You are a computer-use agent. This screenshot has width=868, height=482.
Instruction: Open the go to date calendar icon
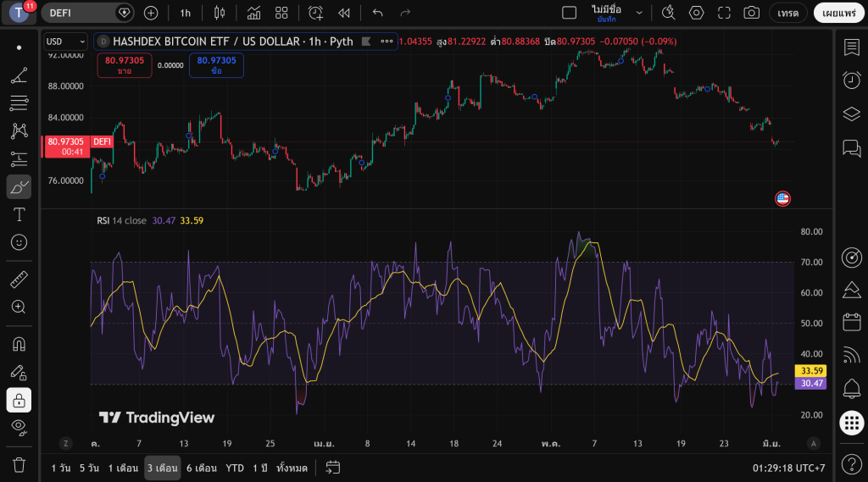332,468
